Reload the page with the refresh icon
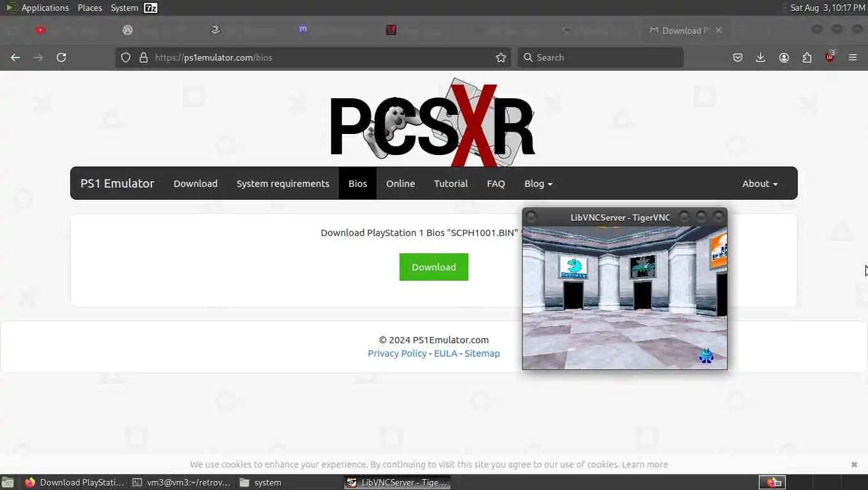Image resolution: width=868 pixels, height=490 pixels. (61, 57)
